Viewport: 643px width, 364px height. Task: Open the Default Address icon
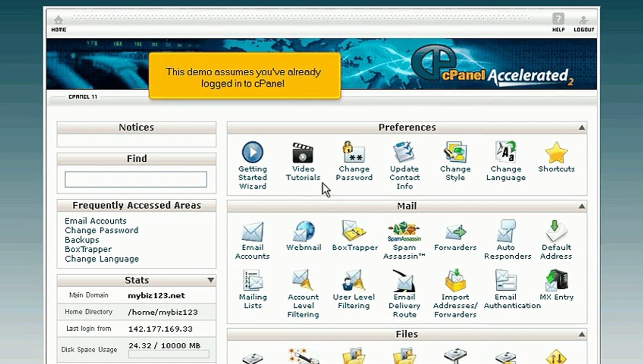point(556,231)
